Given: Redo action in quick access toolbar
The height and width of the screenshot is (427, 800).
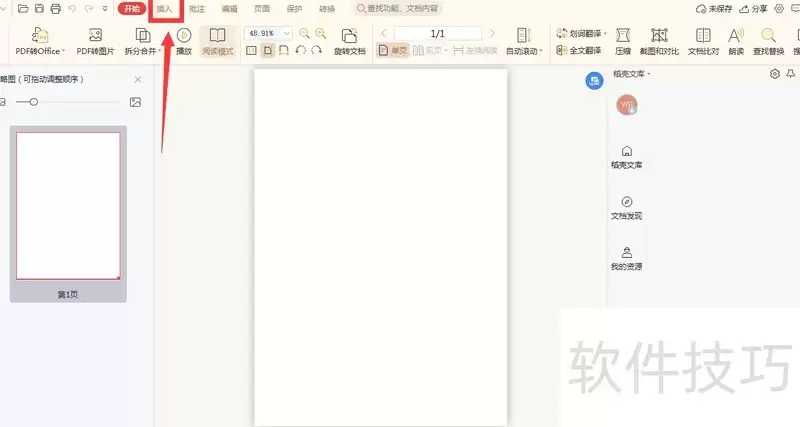Looking at the screenshot, I should (89, 9).
